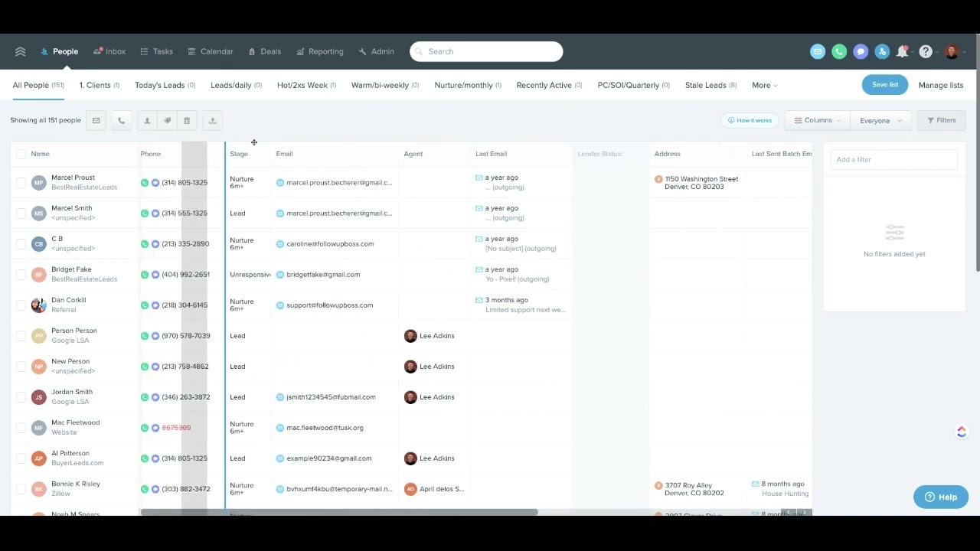Image resolution: width=980 pixels, height=551 pixels.
Task: Open the Filters button
Action: click(942, 120)
